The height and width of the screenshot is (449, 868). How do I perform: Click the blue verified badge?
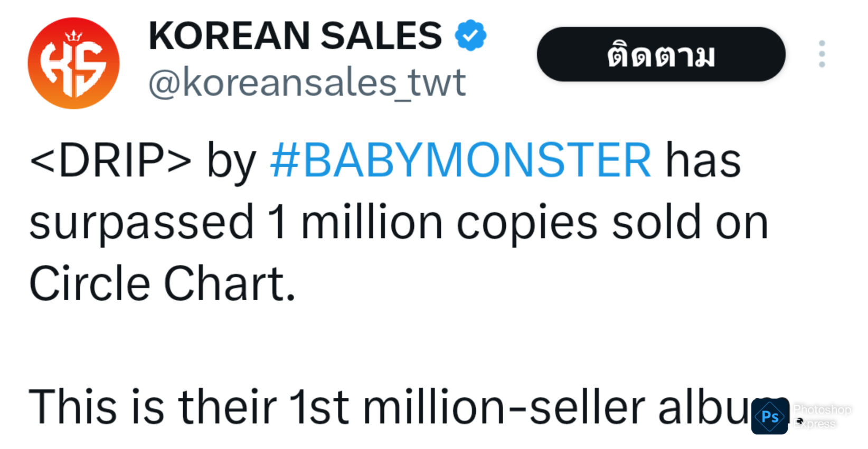click(x=470, y=35)
